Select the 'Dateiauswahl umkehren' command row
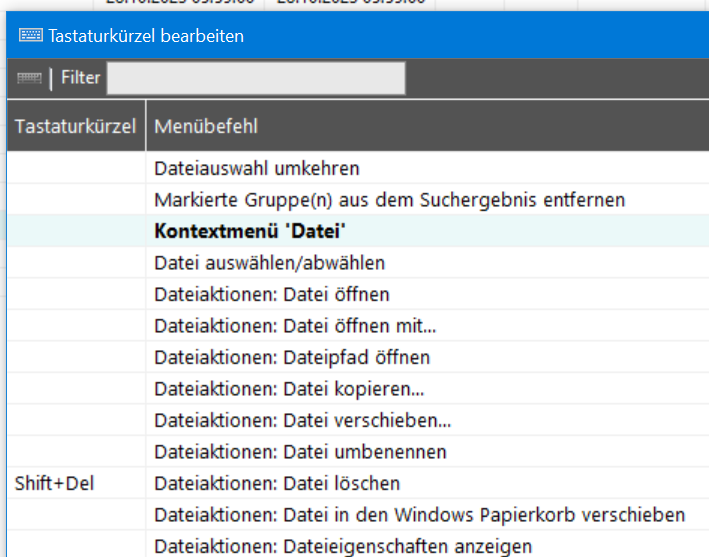 point(257,168)
